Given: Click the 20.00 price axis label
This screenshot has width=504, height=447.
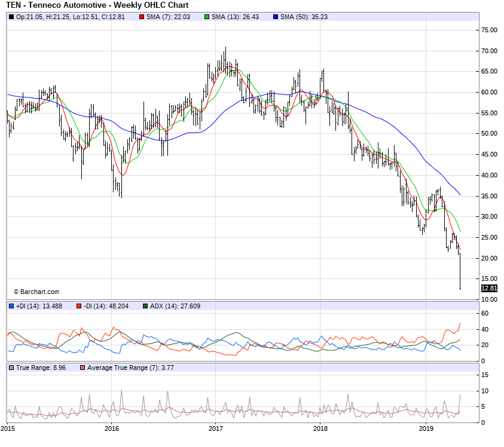Looking at the screenshot, I should tap(489, 258).
